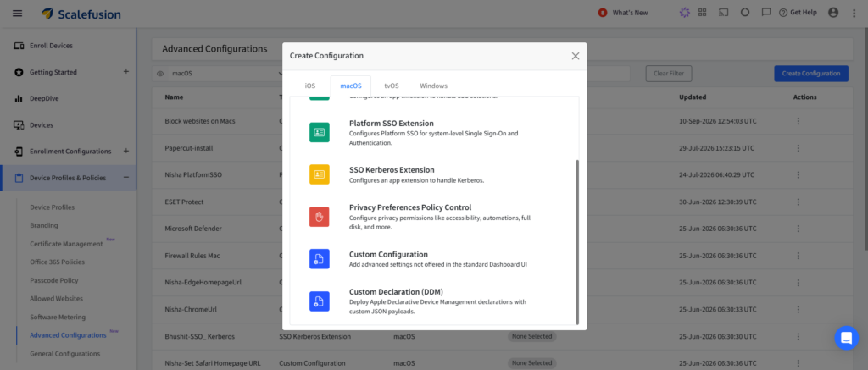Click the Clear Filter button
The width and height of the screenshot is (868, 370).
669,74
